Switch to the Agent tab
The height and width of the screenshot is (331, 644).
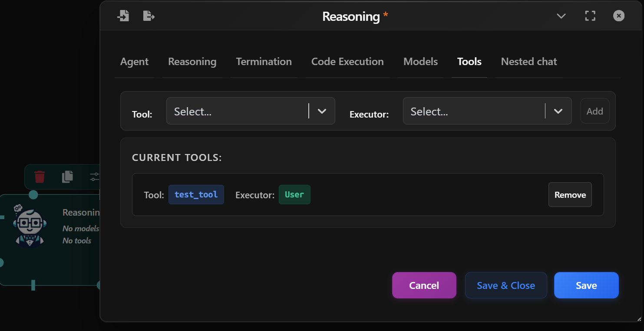click(x=134, y=62)
